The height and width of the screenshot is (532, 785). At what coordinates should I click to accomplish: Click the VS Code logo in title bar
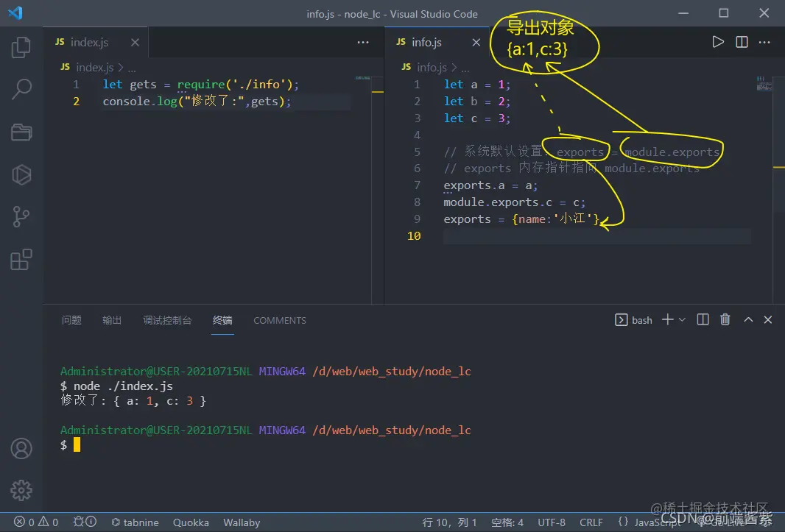coord(15,13)
